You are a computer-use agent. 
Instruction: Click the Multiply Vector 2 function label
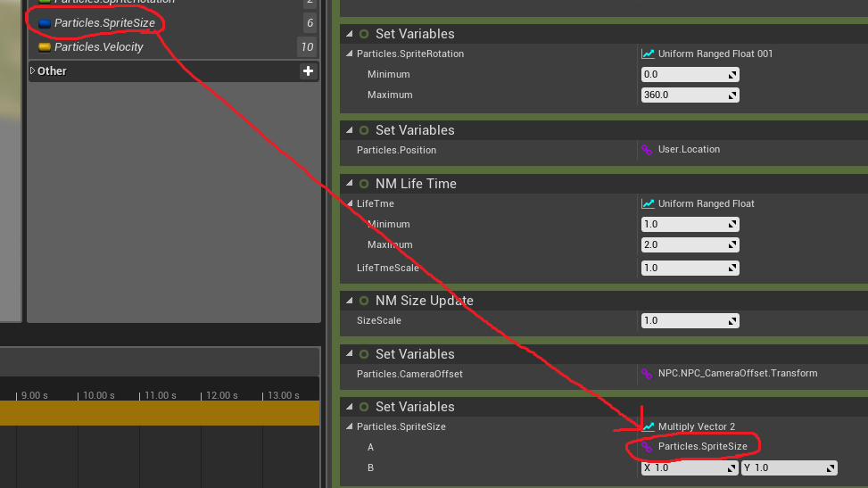(x=697, y=426)
